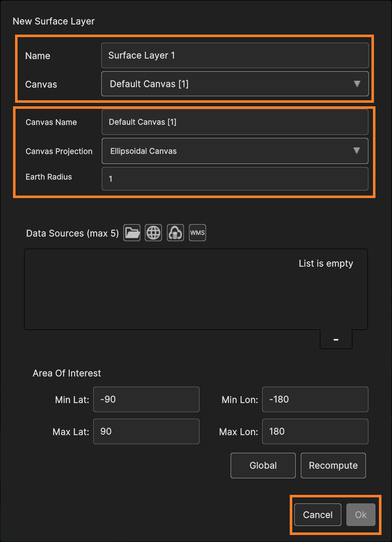The height and width of the screenshot is (542, 392).
Task: Set area of interest to Global
Action: click(x=263, y=466)
